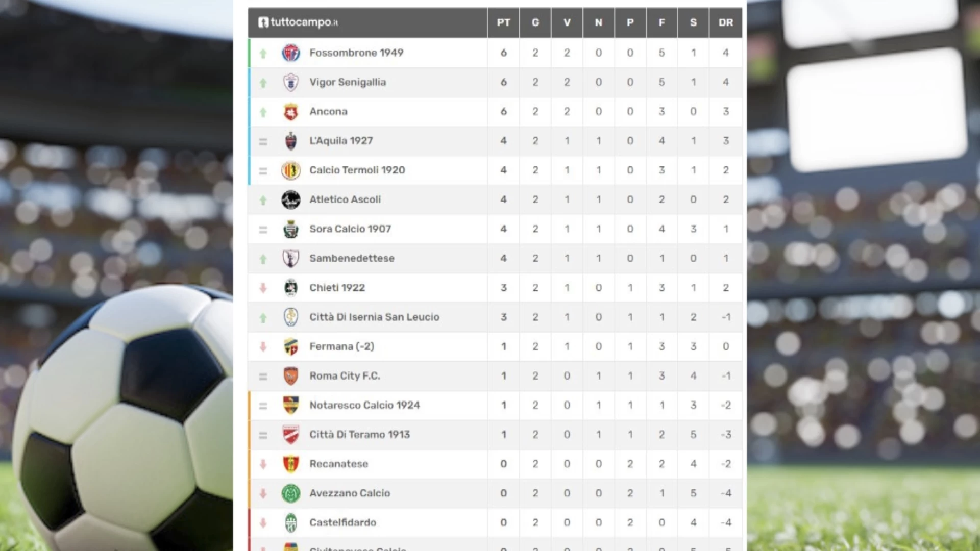
Task: Click the Recanatese club crest
Action: point(291,464)
